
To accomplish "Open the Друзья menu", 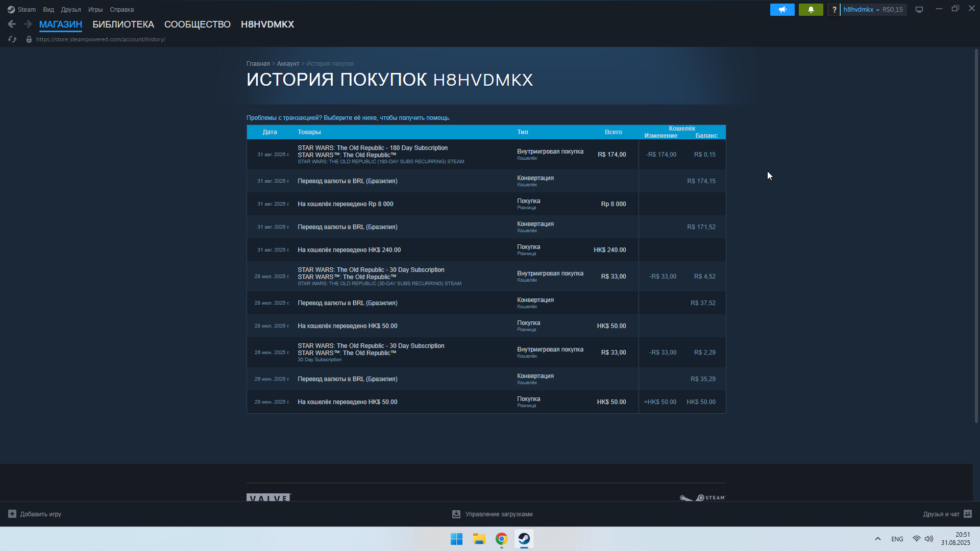I will (x=71, y=10).
